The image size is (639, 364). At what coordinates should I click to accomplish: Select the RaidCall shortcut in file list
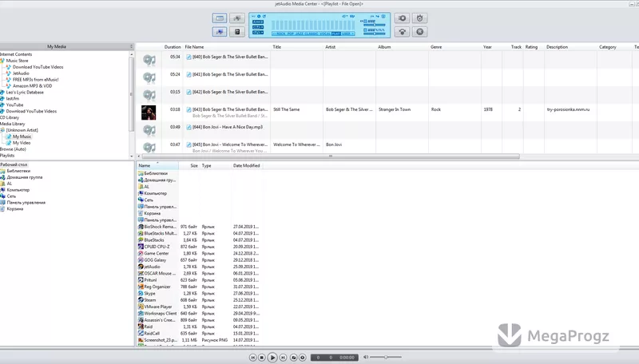[152, 334]
